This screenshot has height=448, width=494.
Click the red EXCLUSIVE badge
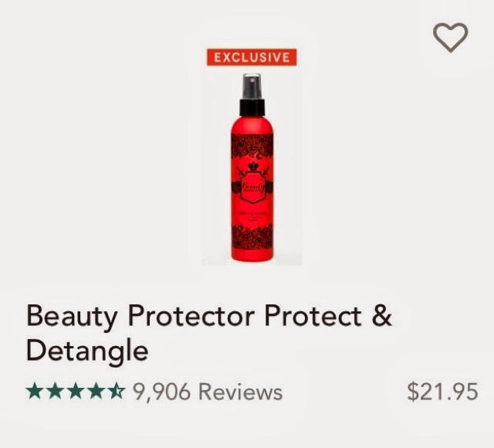(252, 57)
